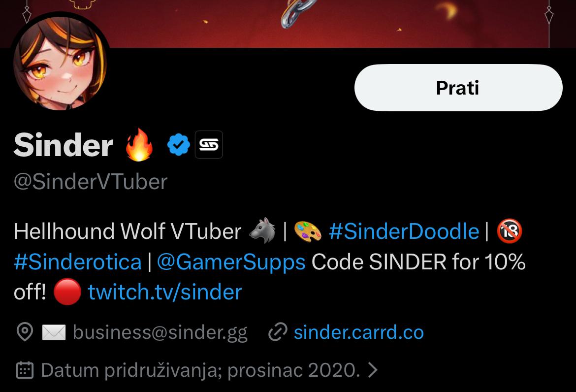
Task: Click the chain link icon beside website
Action: [x=278, y=332]
